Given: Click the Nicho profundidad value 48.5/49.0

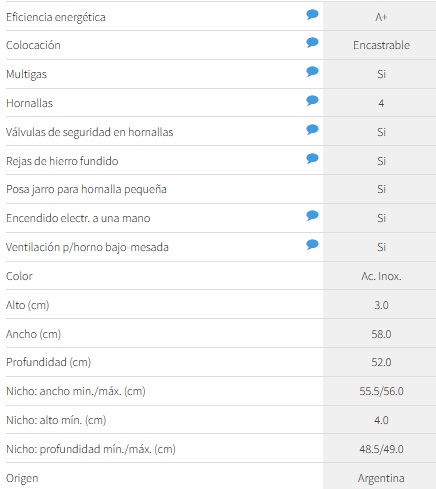Looking at the screenshot, I should tap(381, 449).
